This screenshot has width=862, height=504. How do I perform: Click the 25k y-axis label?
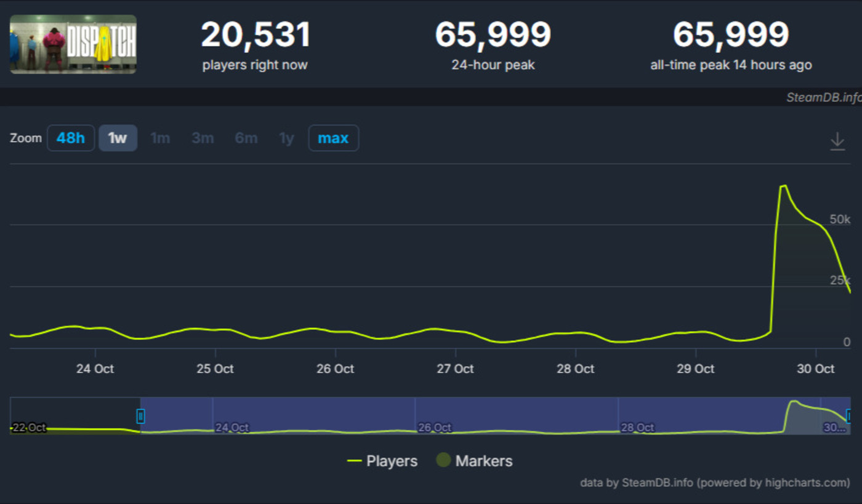[x=840, y=281]
